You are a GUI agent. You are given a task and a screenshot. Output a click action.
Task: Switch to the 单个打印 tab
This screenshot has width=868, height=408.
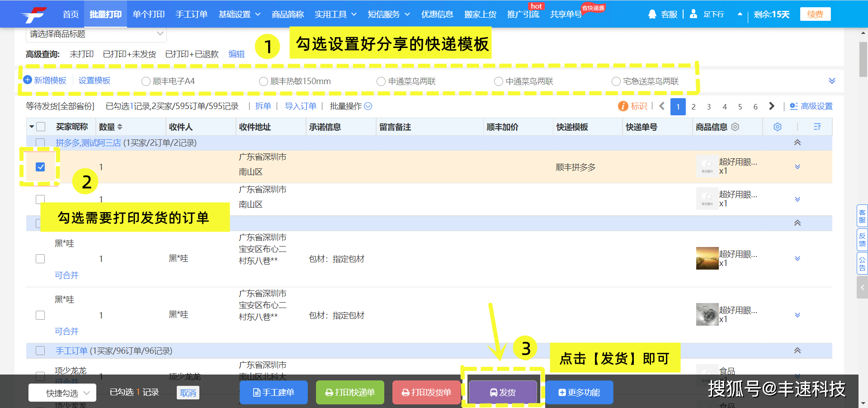coord(148,14)
